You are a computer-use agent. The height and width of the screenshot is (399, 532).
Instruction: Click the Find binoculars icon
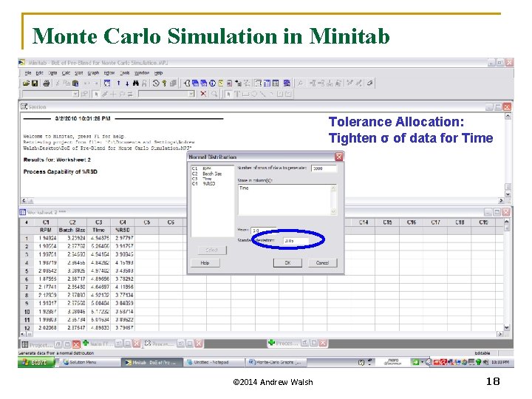point(136,83)
